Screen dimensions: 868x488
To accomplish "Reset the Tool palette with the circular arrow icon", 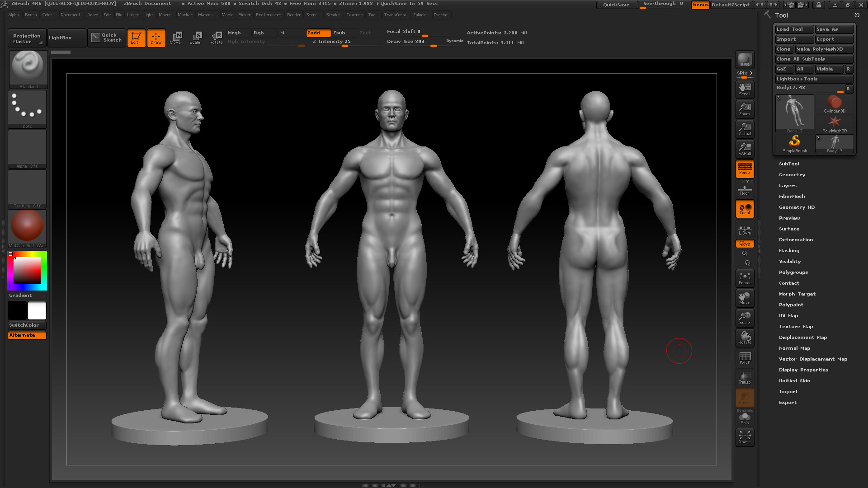I will [857, 15].
